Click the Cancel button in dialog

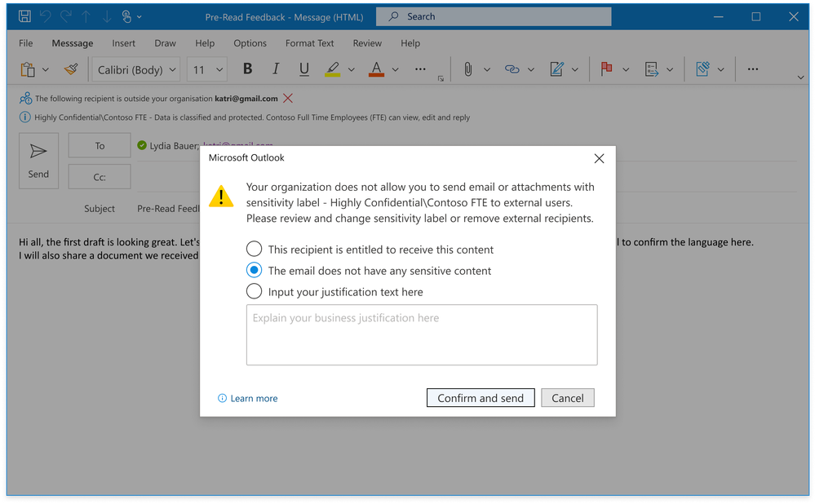[567, 398]
